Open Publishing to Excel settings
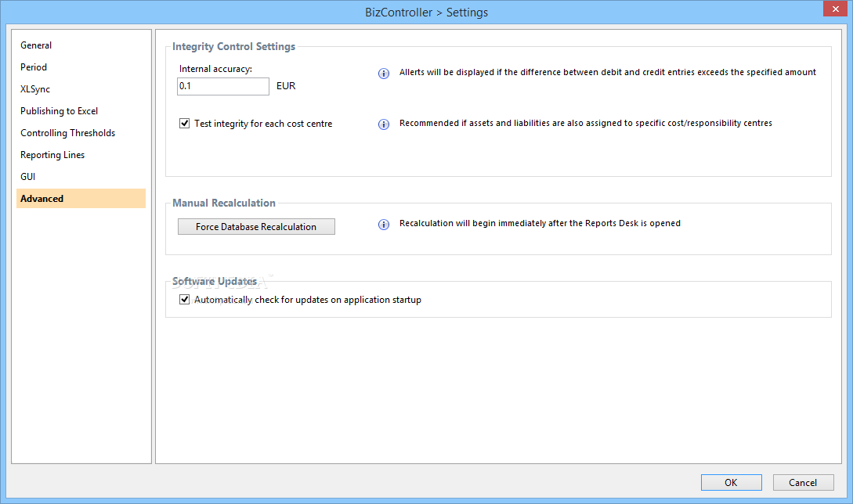This screenshot has height=504, width=853. point(81,111)
